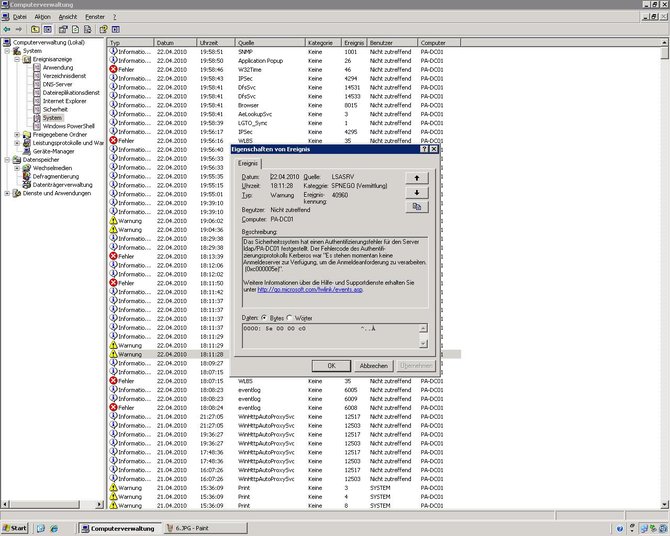Open the Aktion menu

click(42, 17)
